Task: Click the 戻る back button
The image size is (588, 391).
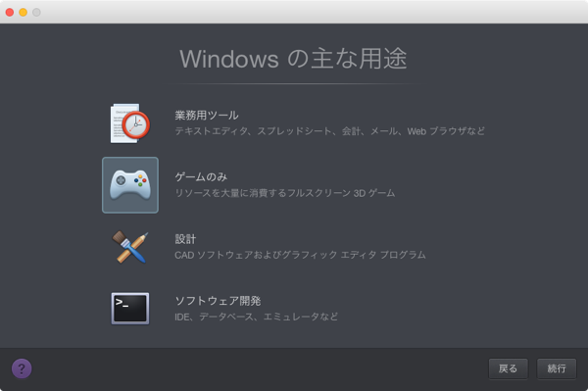Action: (x=508, y=368)
